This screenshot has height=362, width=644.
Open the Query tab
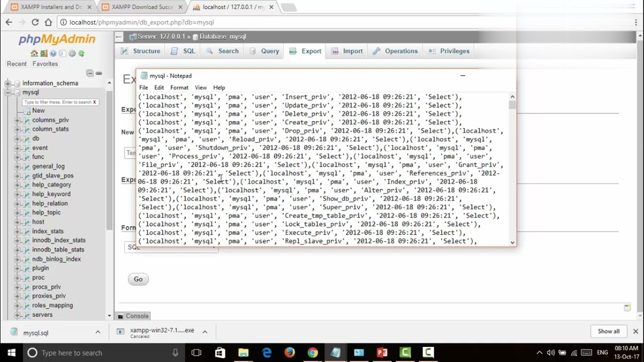point(264,51)
